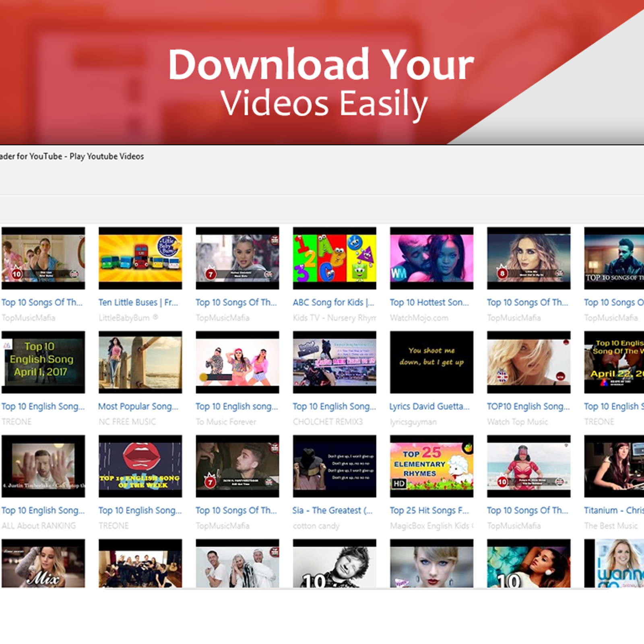Click the 'Most Popular Song...' title
The image size is (644, 644).
click(138, 407)
